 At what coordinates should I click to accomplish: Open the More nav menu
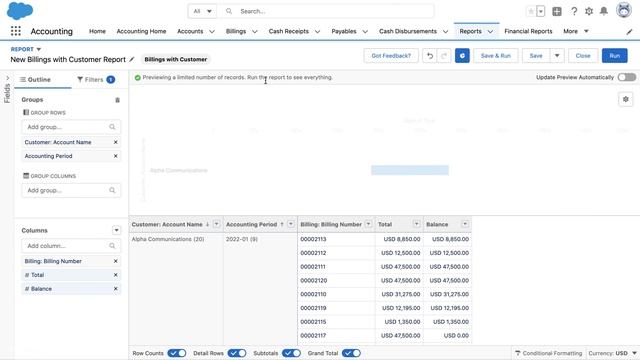tap(576, 31)
